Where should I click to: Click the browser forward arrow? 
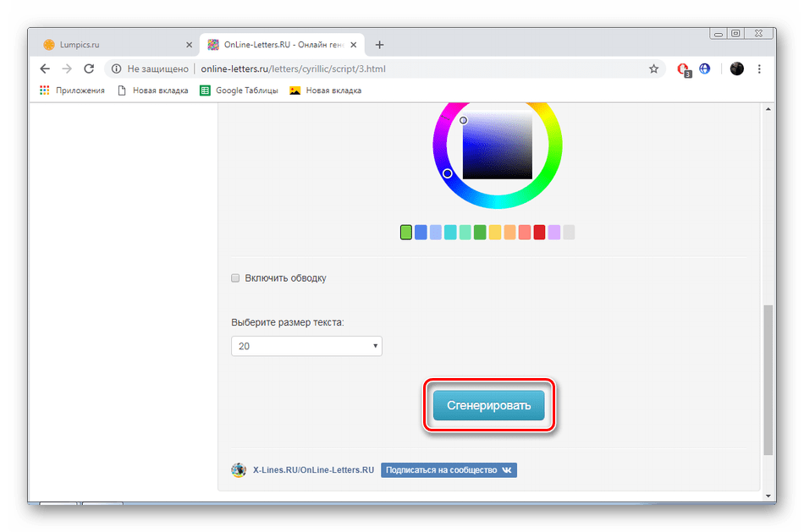coord(67,69)
